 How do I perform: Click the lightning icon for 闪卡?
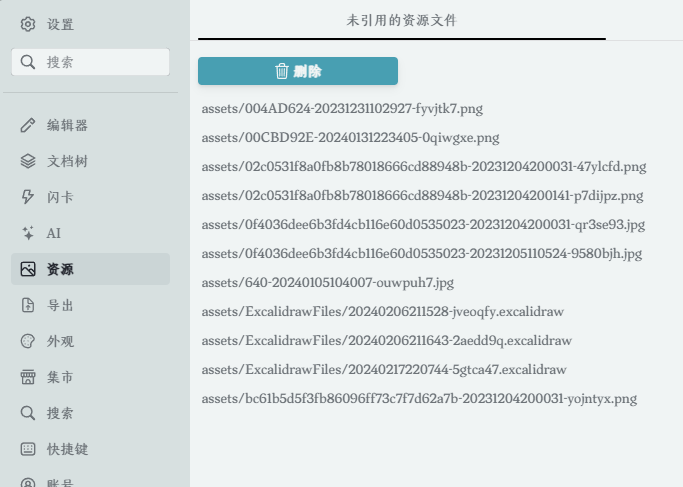click(28, 197)
